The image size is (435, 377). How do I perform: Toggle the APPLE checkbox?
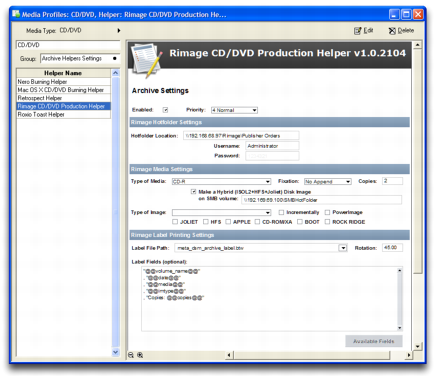228,222
